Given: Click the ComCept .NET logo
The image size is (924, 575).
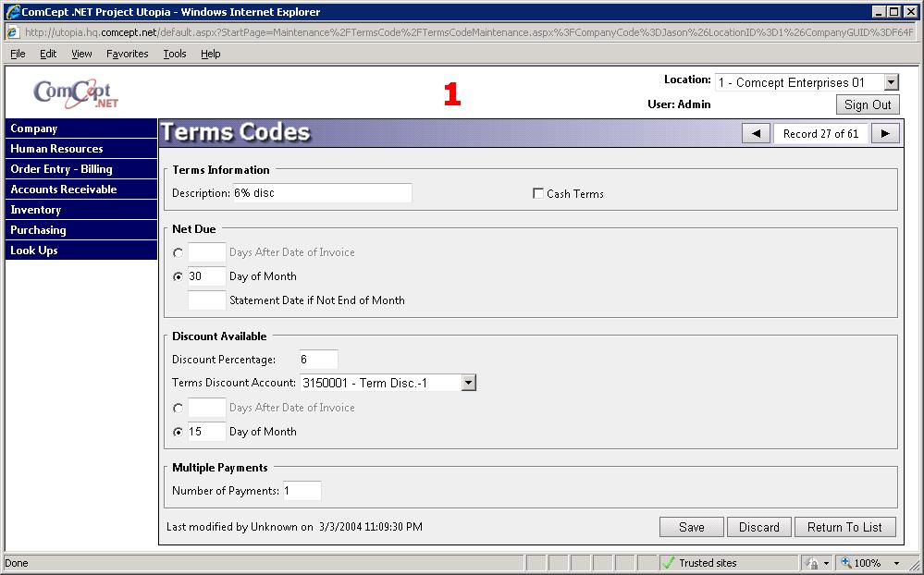Looking at the screenshot, I should [x=76, y=93].
